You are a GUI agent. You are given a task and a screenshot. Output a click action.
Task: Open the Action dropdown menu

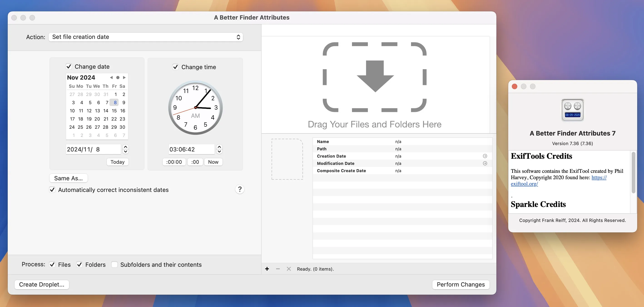146,37
